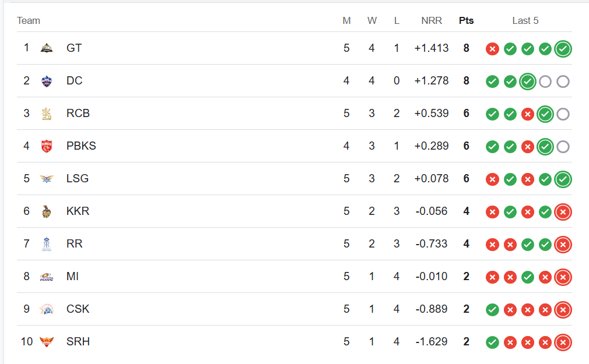Image resolution: width=589 pixels, height=364 pixels.
Task: Click the PBKS team logo
Action: 47,146
